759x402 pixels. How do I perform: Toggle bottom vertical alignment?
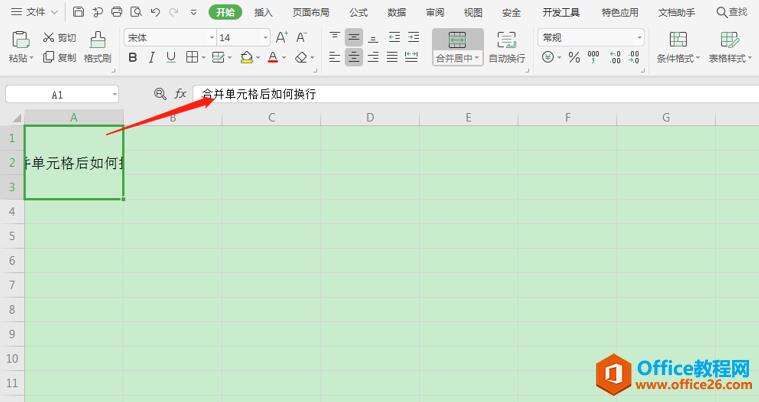(x=373, y=37)
